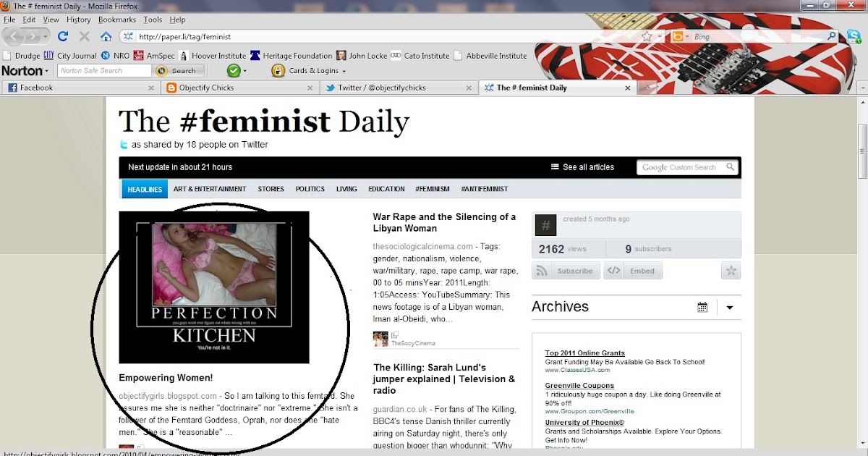Click the Subscribe RSS button
868x456 pixels.
(x=566, y=271)
